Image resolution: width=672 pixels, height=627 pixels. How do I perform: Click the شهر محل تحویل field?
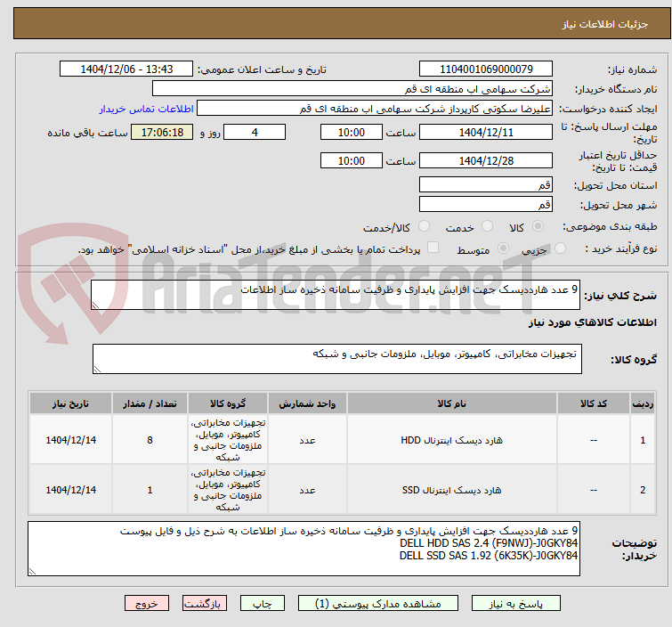pyautogui.click(x=486, y=204)
